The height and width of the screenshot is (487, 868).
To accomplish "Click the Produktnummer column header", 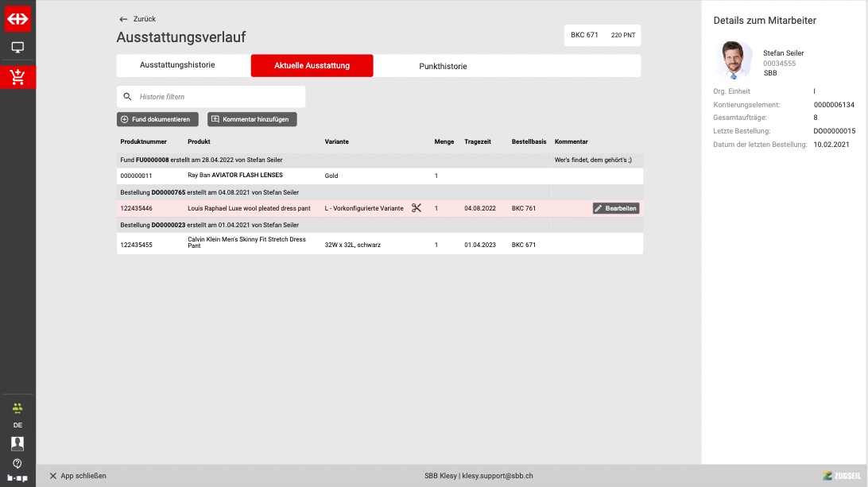I will pos(143,141).
